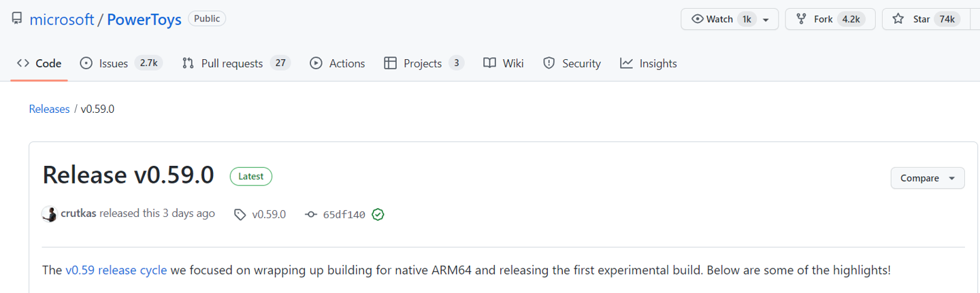Open the Projects tab
Image resolution: width=980 pixels, height=293 pixels.
point(424,63)
